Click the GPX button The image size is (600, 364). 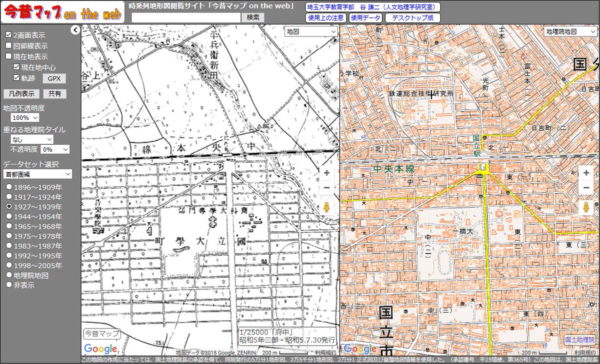(54, 78)
